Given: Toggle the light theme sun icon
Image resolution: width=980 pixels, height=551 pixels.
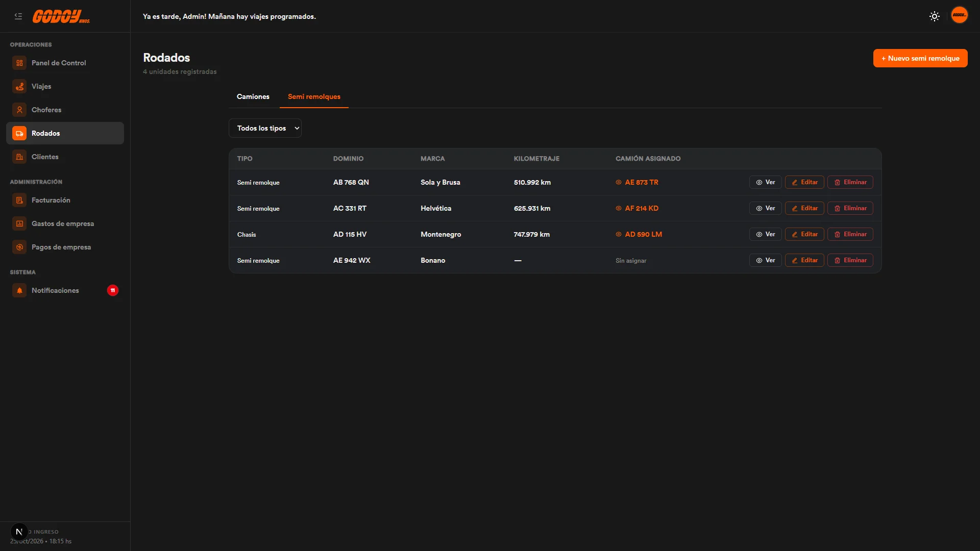Looking at the screenshot, I should coord(935,16).
